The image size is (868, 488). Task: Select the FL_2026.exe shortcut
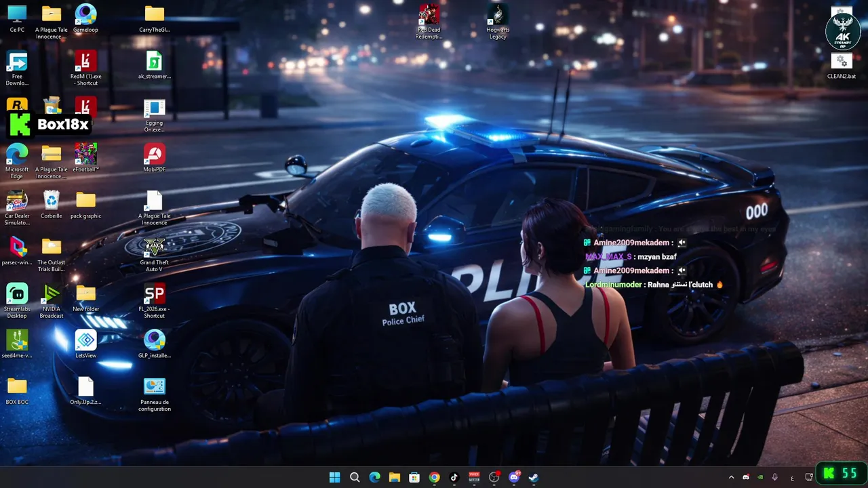click(x=154, y=301)
